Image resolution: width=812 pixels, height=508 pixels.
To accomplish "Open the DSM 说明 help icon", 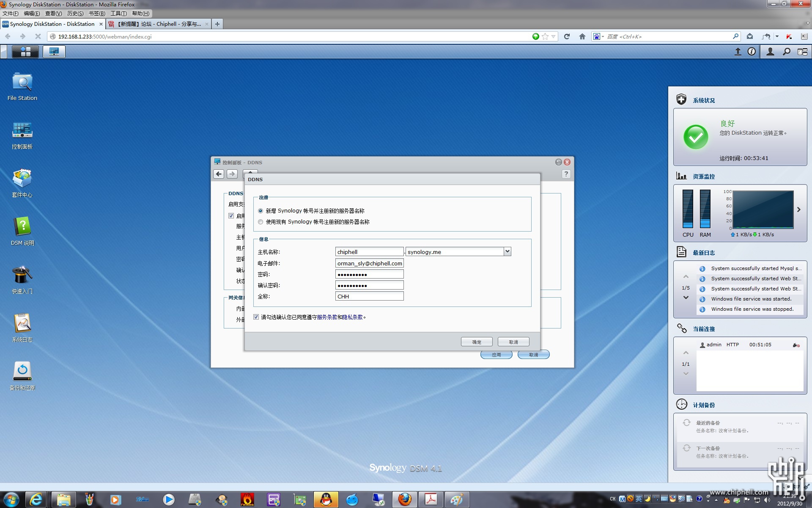I will [22, 232].
